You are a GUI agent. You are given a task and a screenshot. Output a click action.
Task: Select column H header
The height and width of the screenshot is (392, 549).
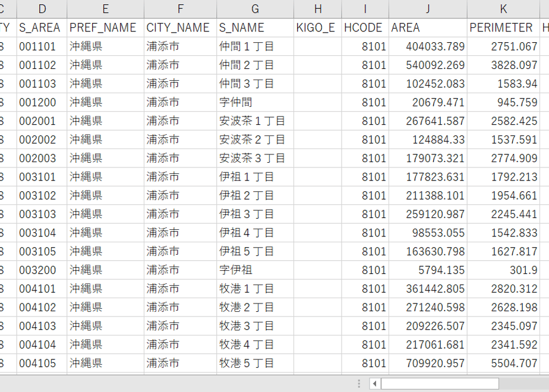point(317,9)
